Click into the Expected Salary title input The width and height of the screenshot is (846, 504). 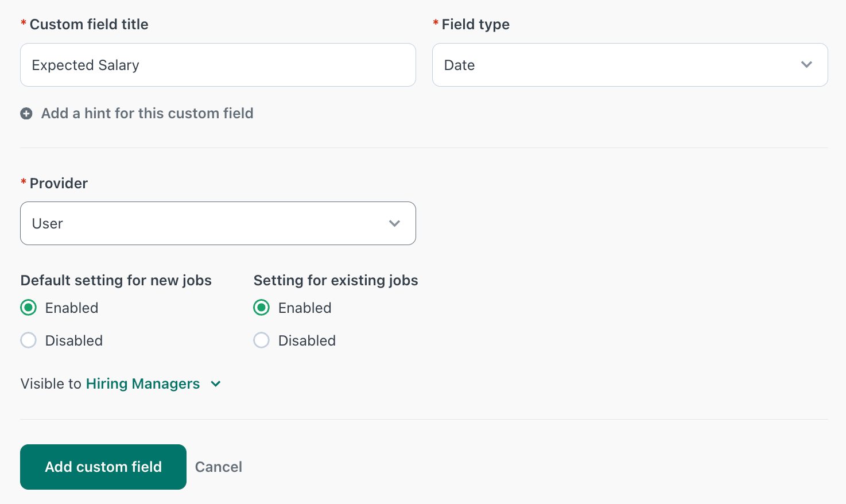(218, 65)
